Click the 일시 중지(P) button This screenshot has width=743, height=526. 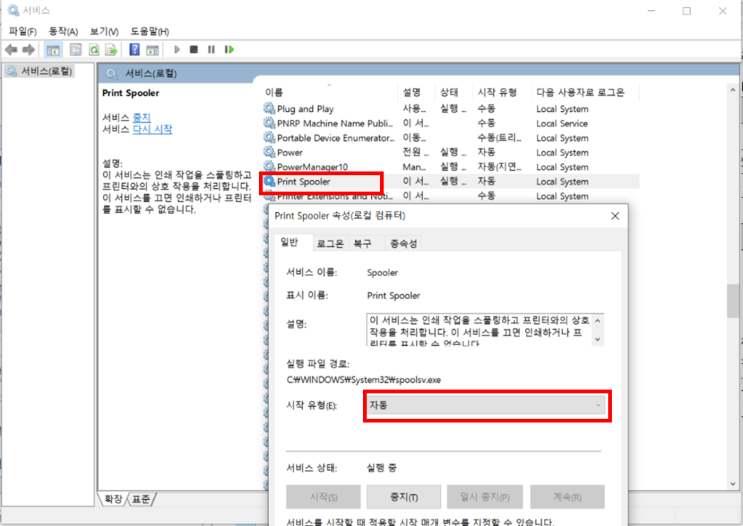[x=485, y=497]
